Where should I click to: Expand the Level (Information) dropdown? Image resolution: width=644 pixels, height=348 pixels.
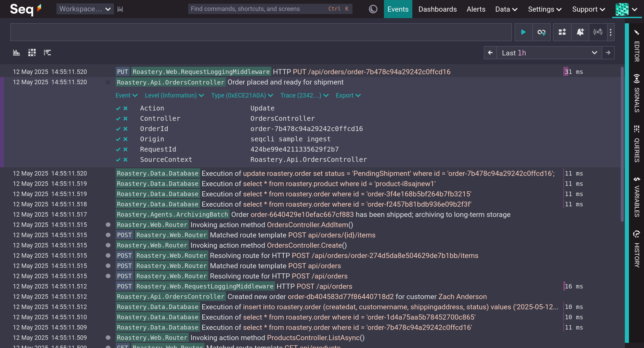174,95
